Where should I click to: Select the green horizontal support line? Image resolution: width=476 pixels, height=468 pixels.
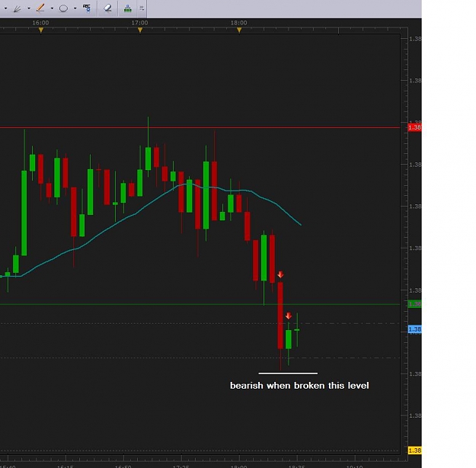tap(200, 304)
